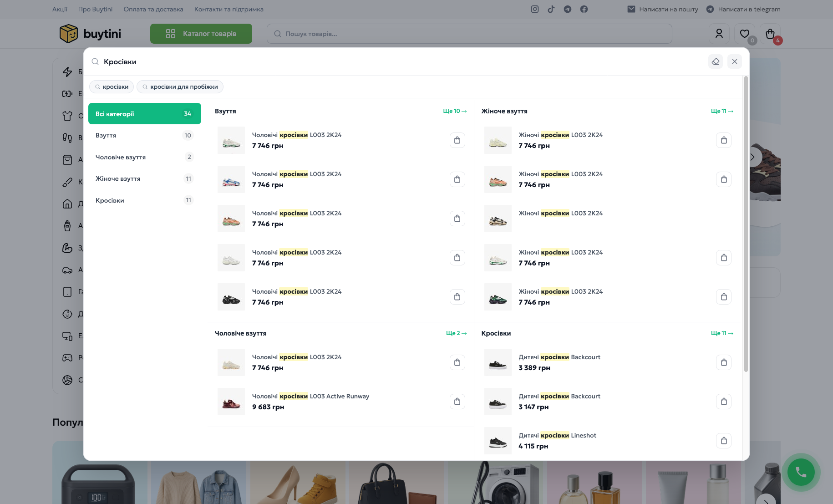Image resolution: width=833 pixels, height=504 pixels.
Task: Click the green phone call button
Action: (801, 473)
